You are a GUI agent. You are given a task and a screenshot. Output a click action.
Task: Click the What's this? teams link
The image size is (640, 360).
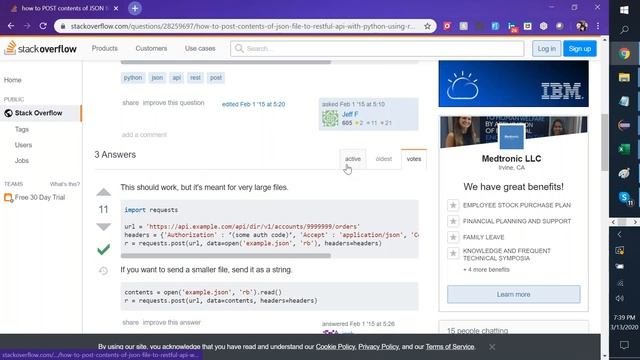click(65, 184)
